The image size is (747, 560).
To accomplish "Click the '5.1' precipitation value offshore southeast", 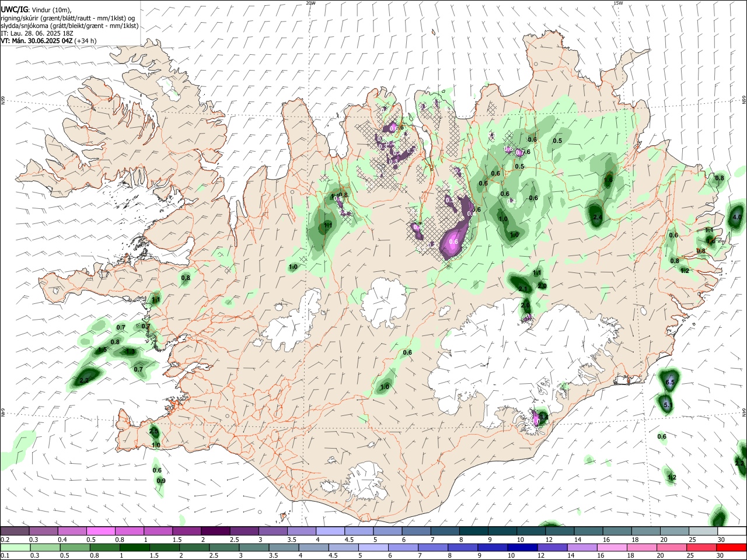I will click(x=668, y=404).
